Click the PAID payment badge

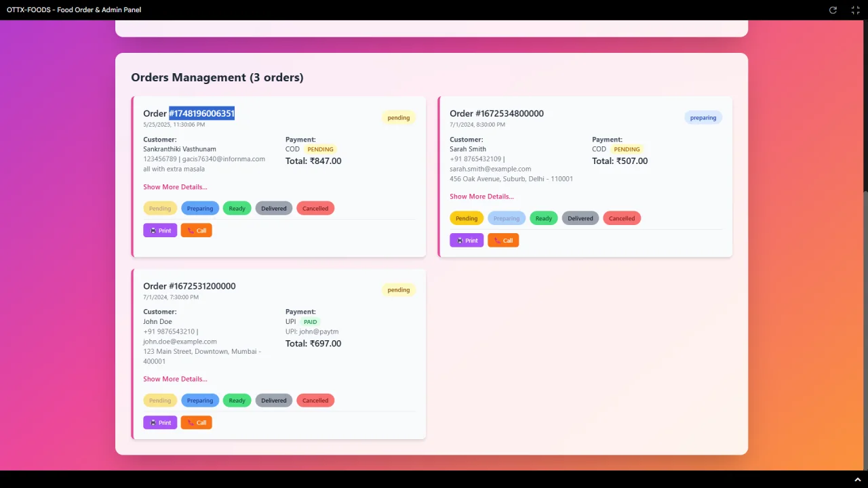310,322
